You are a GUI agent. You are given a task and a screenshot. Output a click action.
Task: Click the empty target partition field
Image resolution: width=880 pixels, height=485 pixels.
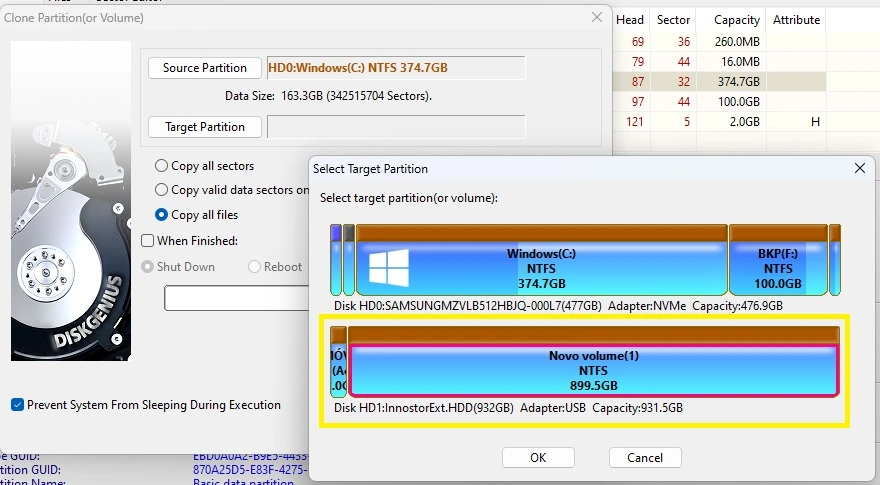pyautogui.click(x=396, y=127)
